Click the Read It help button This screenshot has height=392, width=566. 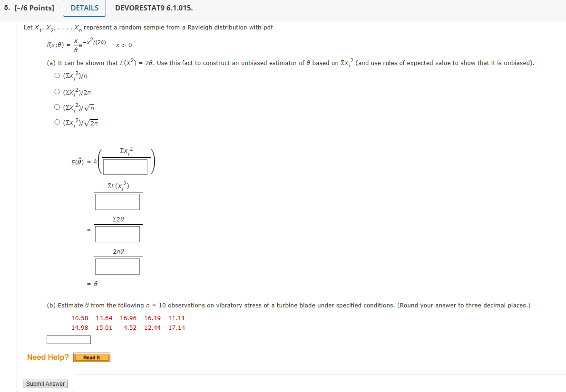tap(91, 357)
